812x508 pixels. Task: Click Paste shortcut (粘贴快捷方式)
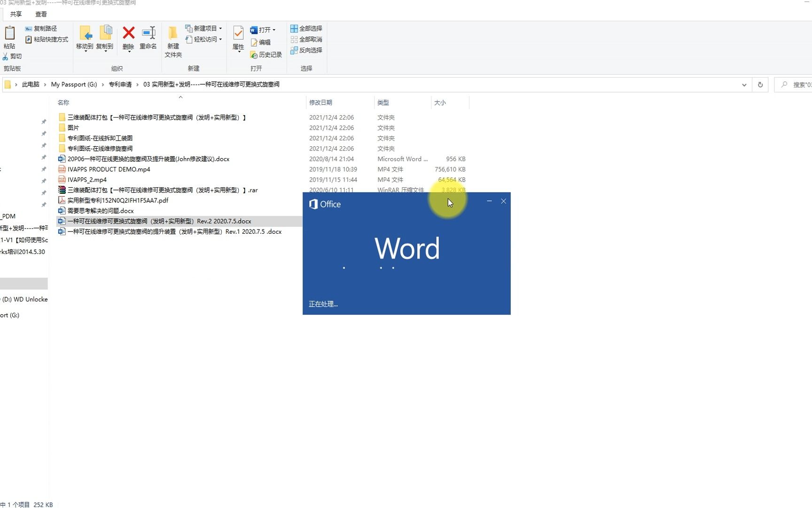coord(47,40)
